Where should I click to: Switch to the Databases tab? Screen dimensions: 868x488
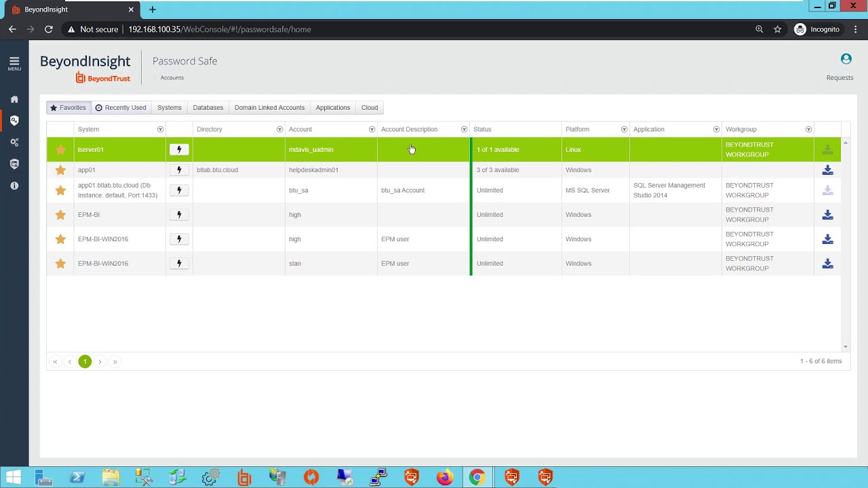coord(208,108)
